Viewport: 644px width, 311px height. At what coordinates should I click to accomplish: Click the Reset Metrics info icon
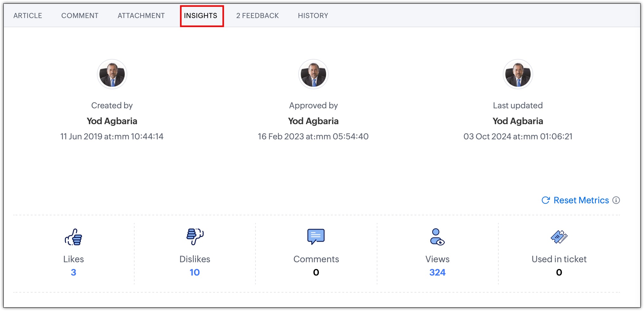point(616,200)
